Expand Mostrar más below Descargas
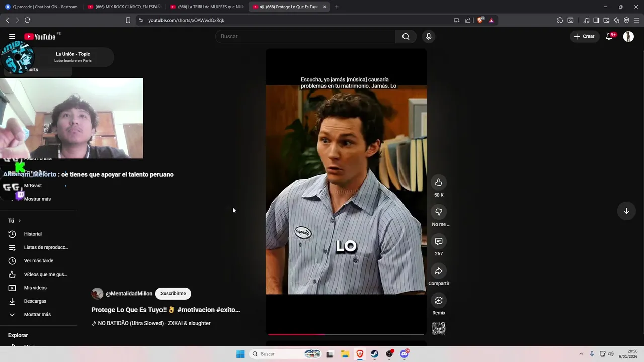 click(x=37, y=314)
